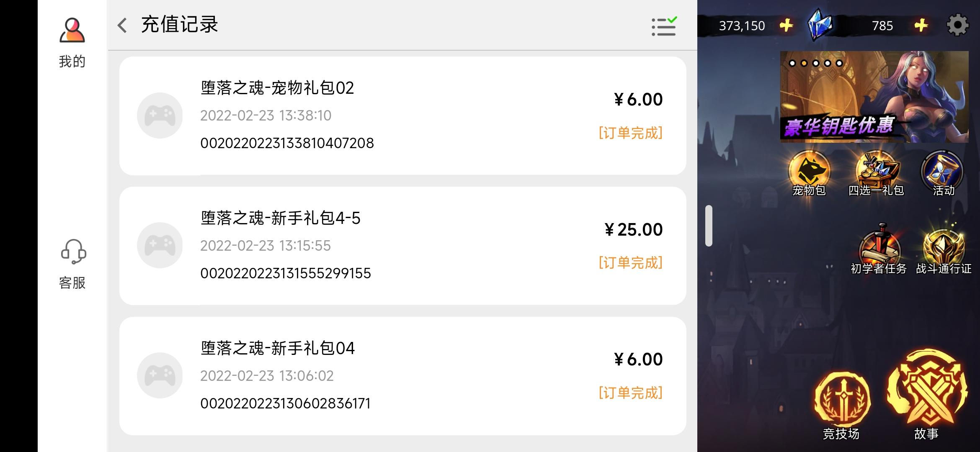This screenshot has width=980, height=452.
Task: Tap the 豪华钥匙优惠 banner
Action: [874, 97]
